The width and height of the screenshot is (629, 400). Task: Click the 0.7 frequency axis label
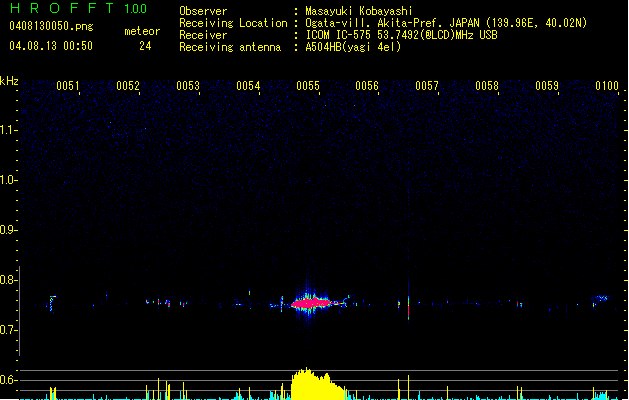(8, 330)
